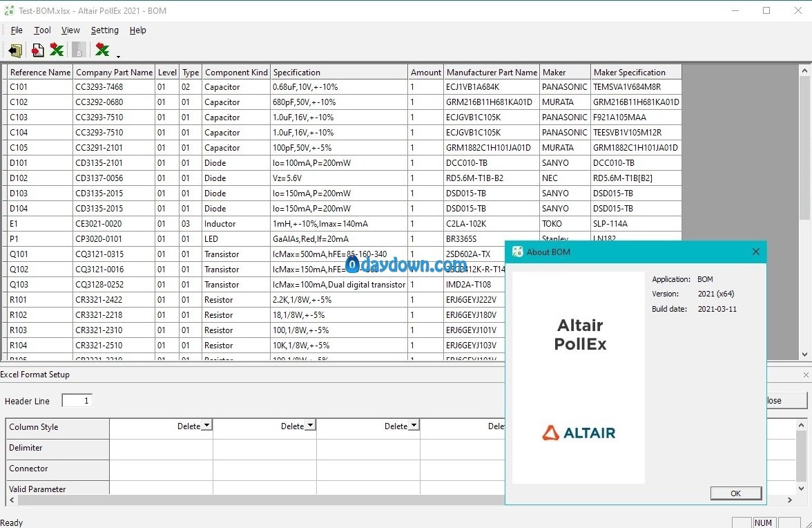
Task: Click the first green Excel toolbar icon
Action: pos(57,50)
